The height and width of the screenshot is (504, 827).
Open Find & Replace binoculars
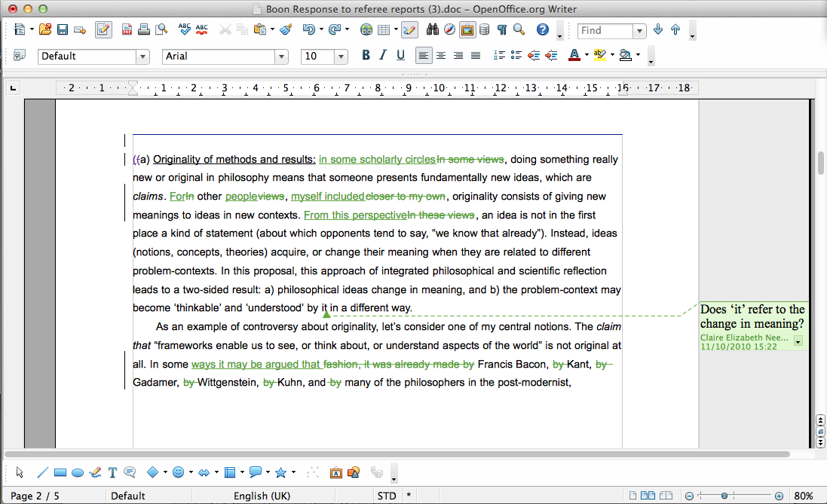click(433, 29)
